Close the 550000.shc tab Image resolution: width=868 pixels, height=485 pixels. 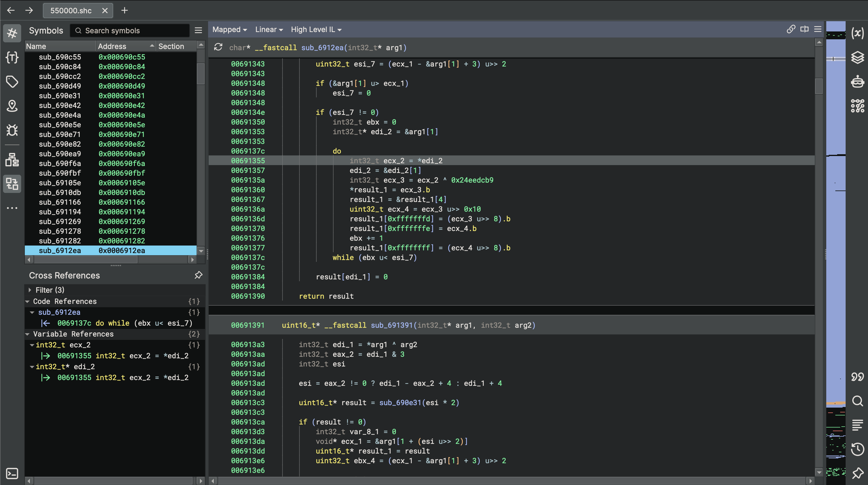pos(105,11)
